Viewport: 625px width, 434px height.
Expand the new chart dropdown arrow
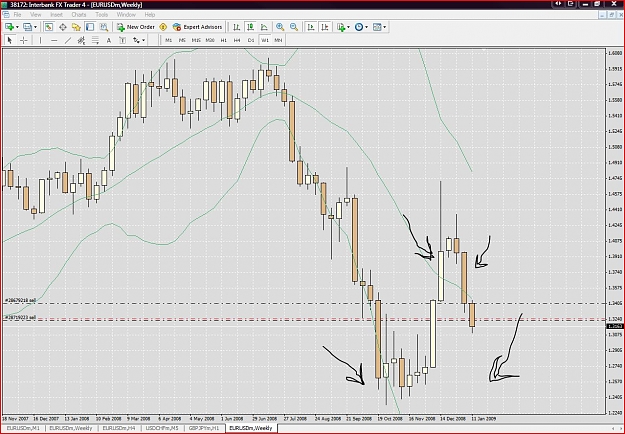[x=17, y=27]
